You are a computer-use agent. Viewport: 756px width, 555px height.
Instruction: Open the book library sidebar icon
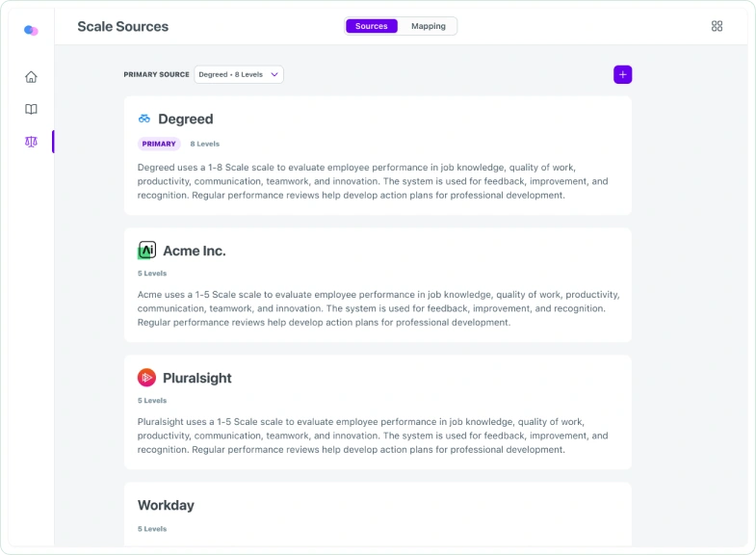click(31, 110)
